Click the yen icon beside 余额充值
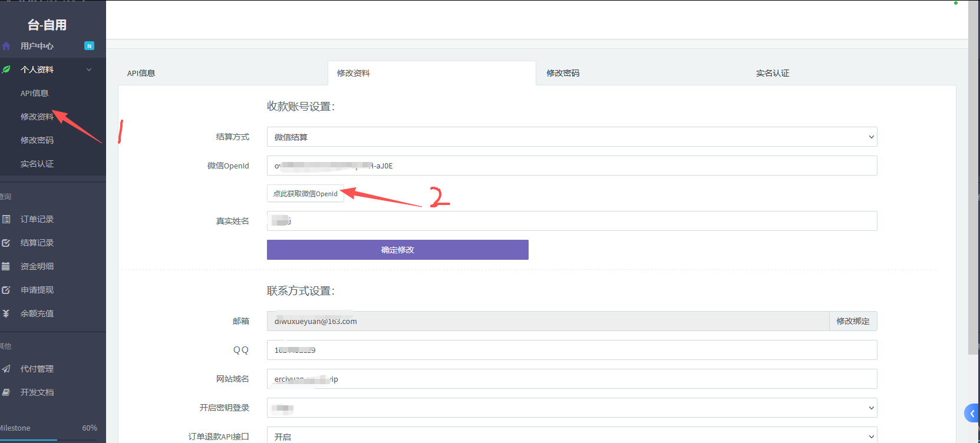This screenshot has height=443, width=980. 6,313
